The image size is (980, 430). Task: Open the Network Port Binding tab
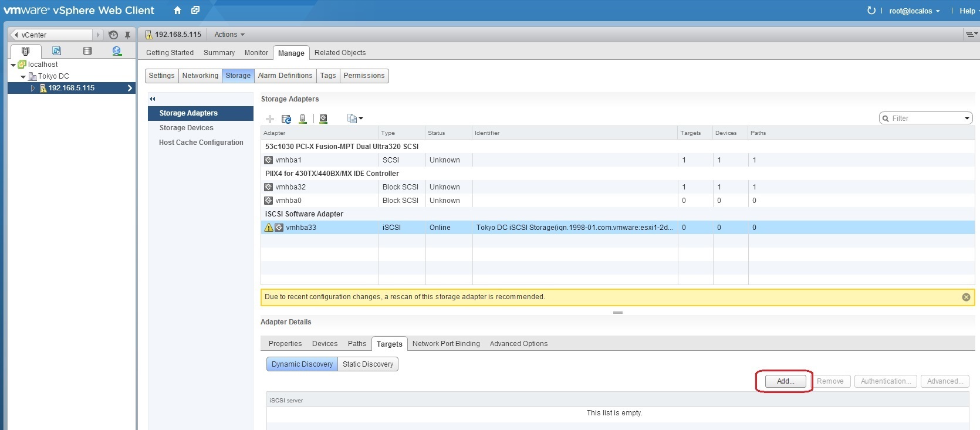(446, 344)
